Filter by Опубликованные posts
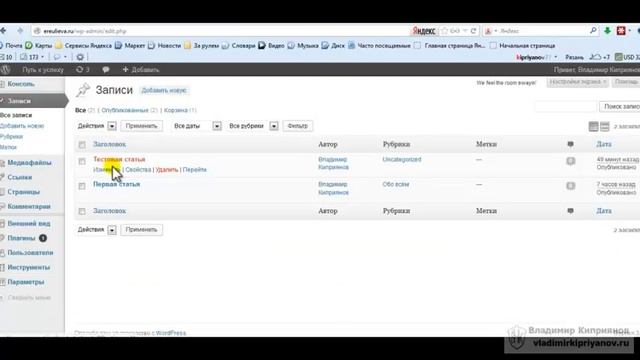 (x=124, y=110)
